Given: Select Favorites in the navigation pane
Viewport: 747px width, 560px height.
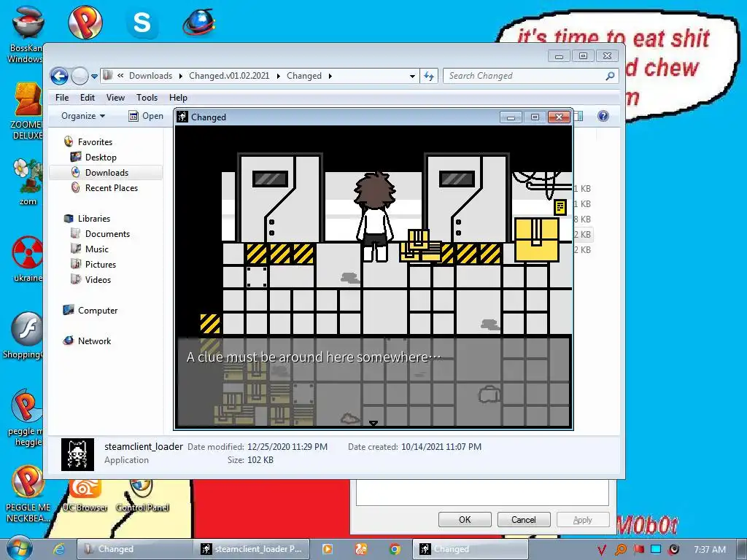Looking at the screenshot, I should coord(95,142).
